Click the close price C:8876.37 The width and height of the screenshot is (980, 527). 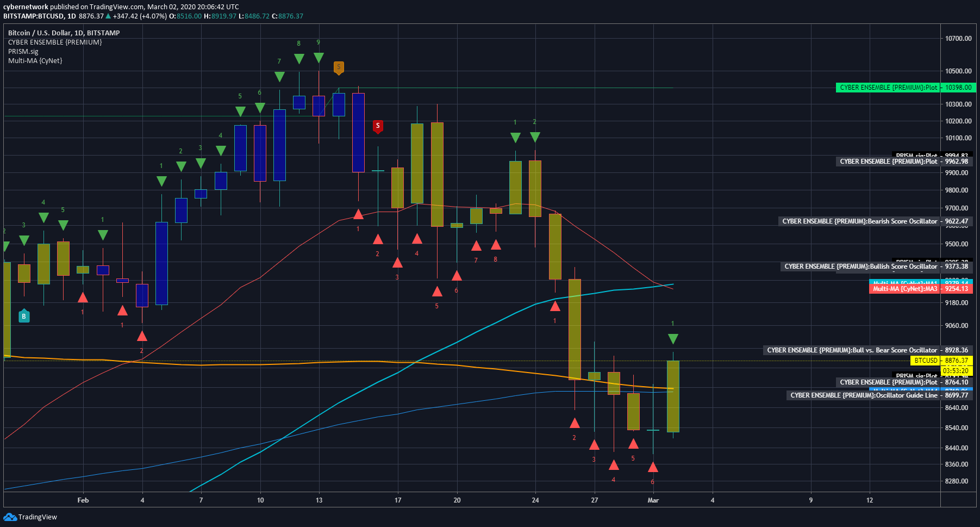[x=287, y=16]
